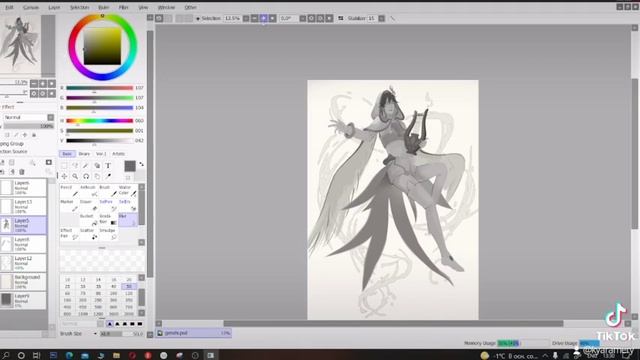Choose the Blur tool
Image resolution: width=640 pixels, height=360 pixels.
(x=128, y=219)
